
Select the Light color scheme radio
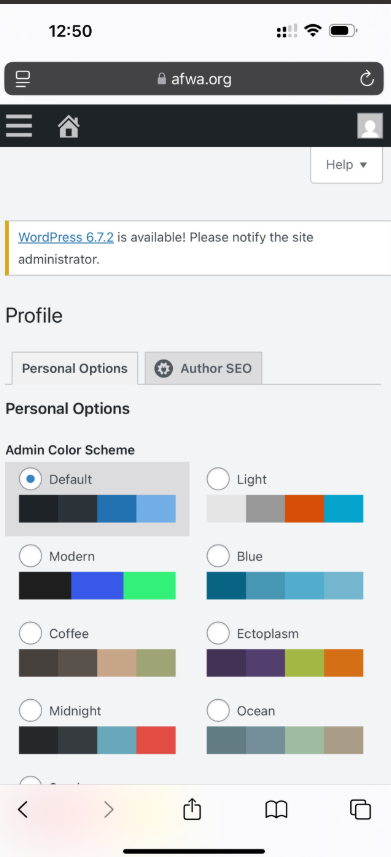click(218, 479)
